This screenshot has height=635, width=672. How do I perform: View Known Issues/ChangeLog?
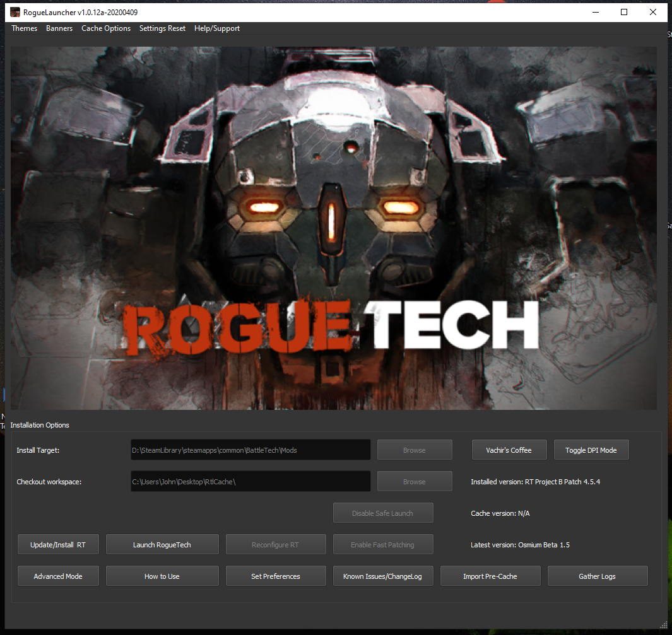(x=383, y=576)
